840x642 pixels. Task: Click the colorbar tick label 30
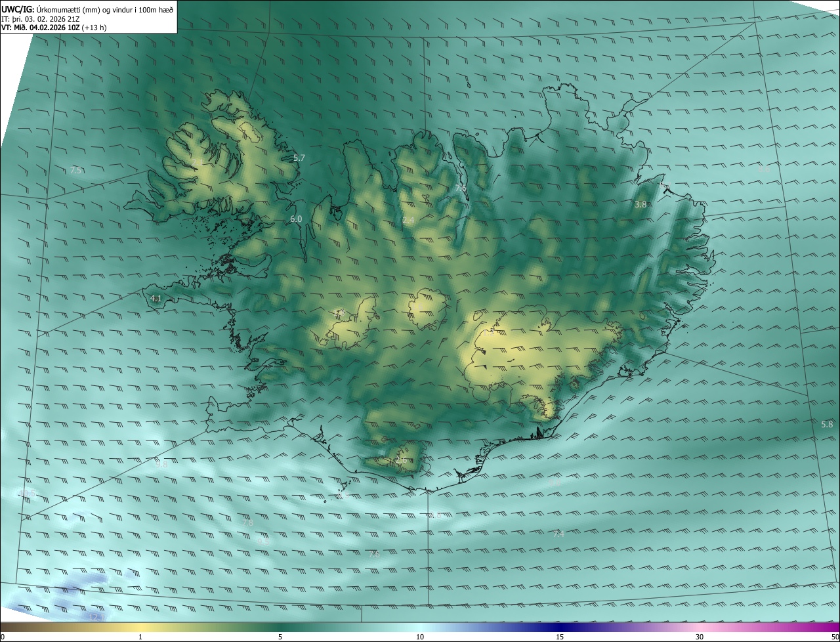(x=700, y=637)
